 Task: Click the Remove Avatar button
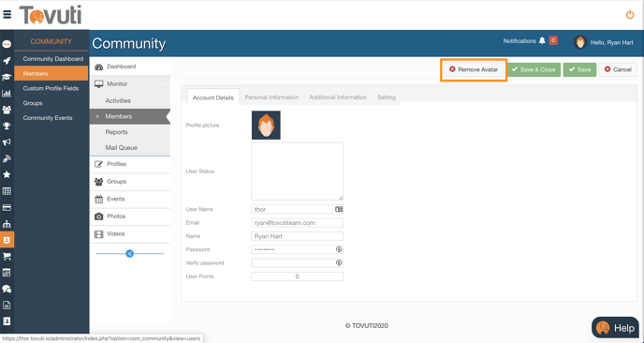(474, 69)
